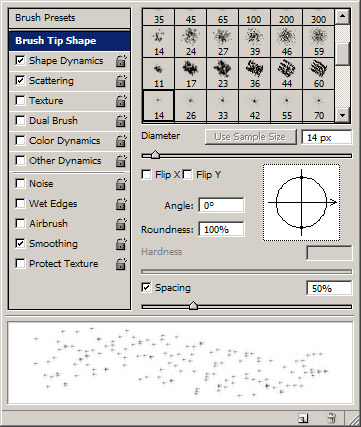Select the spatter brush tip sized 59

(319, 42)
